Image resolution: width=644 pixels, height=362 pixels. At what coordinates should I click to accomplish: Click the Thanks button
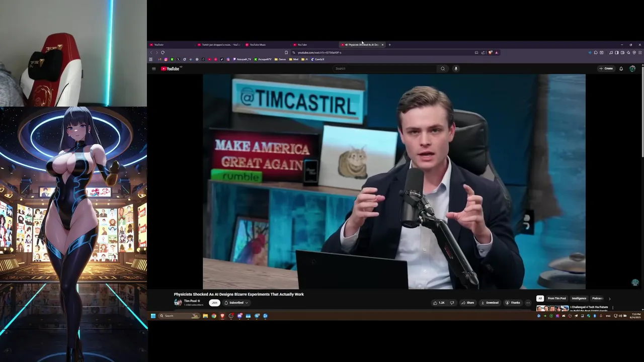(x=513, y=303)
